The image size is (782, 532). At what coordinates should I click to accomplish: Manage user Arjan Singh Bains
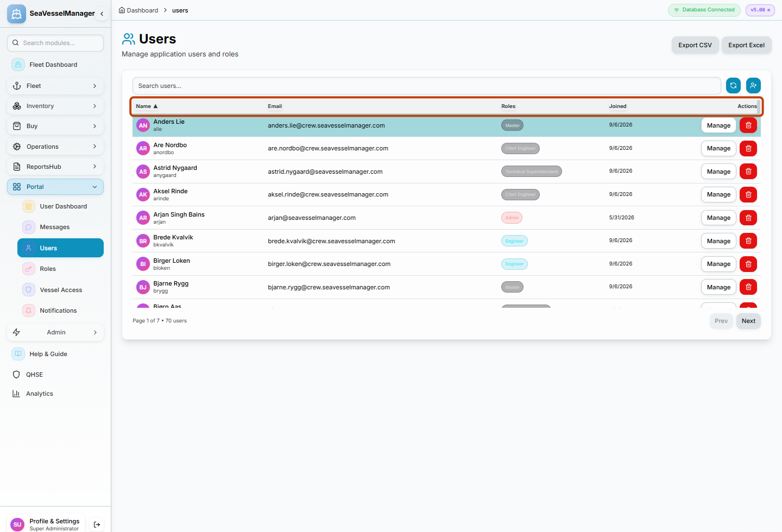718,218
